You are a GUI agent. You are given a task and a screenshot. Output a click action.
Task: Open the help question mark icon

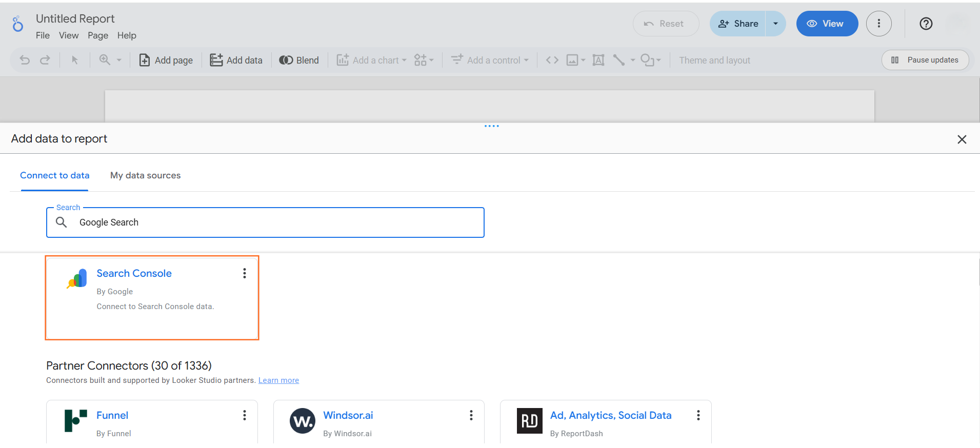926,24
